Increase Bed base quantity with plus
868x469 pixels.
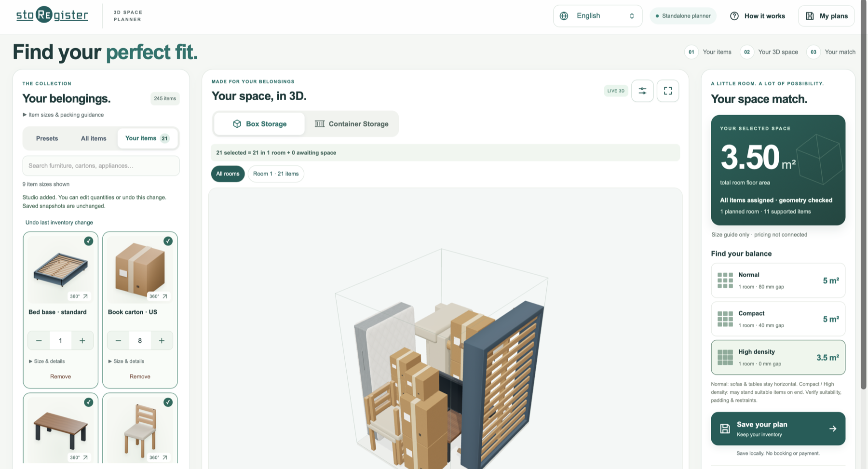pos(82,341)
